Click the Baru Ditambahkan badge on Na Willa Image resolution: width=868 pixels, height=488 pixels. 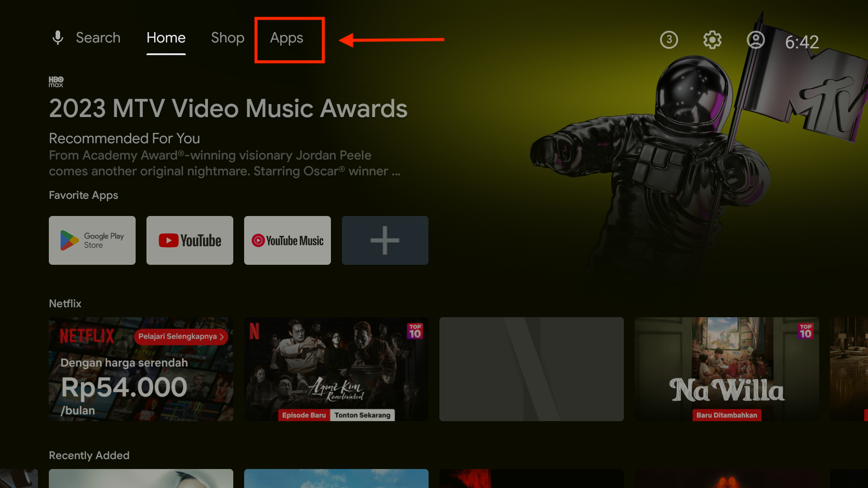coord(727,415)
